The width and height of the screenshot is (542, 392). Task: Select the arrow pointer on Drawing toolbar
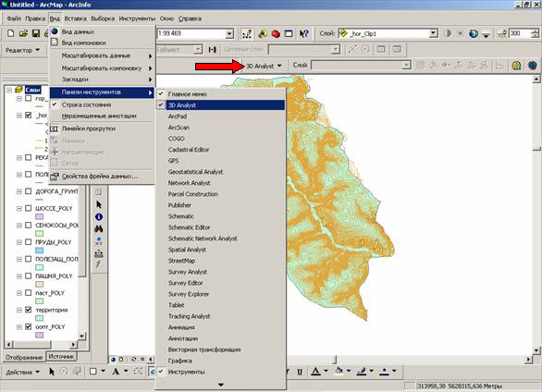[x=52, y=372]
